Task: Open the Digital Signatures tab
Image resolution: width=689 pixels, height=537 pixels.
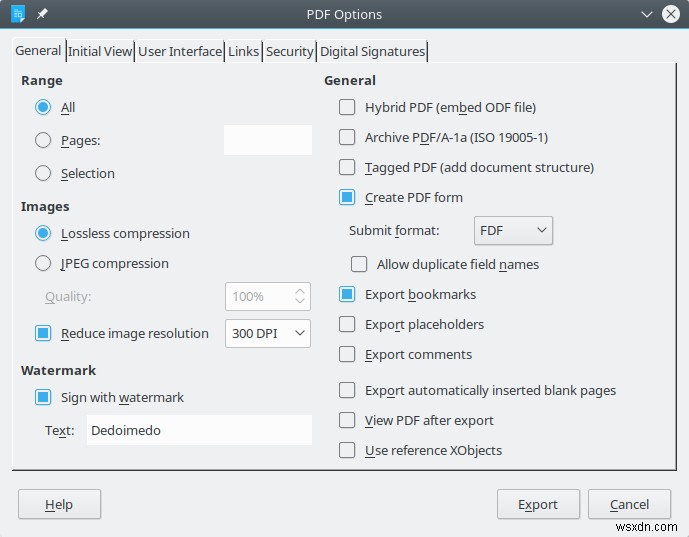Action: tap(372, 51)
